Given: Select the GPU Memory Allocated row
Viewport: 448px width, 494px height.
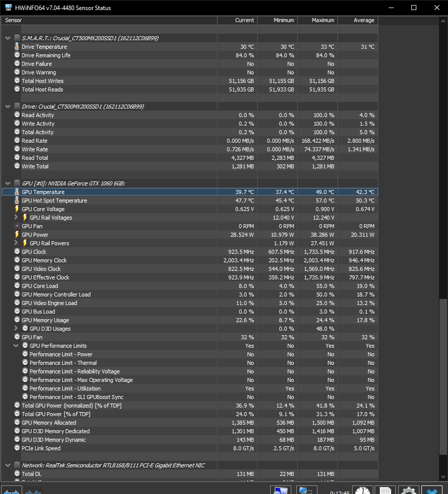Looking at the screenshot, I should [190, 423].
